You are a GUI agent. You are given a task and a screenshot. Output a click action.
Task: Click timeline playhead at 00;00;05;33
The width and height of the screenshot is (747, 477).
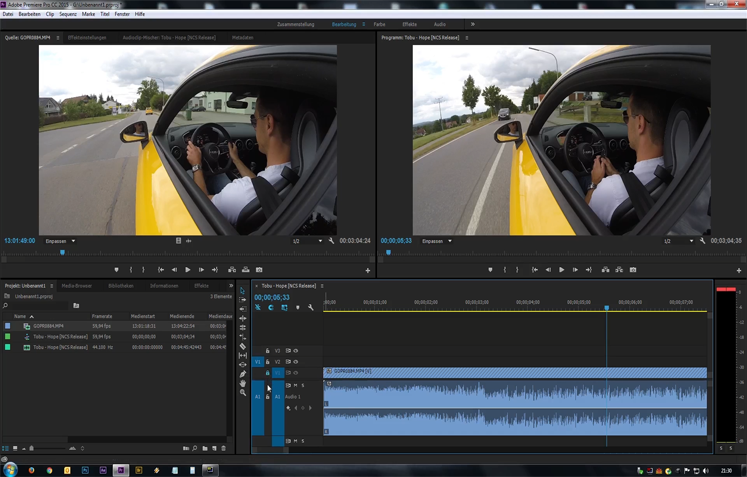[x=606, y=308]
